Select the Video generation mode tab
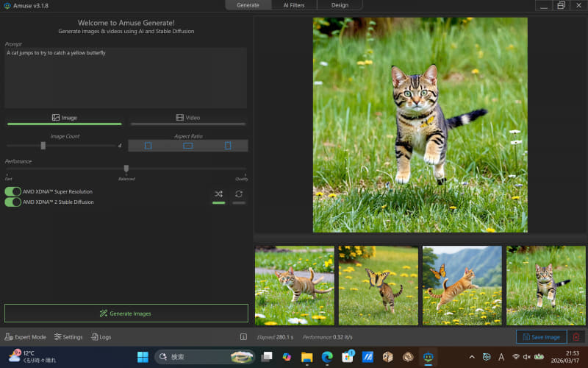This screenshot has width=588, height=368. click(188, 118)
